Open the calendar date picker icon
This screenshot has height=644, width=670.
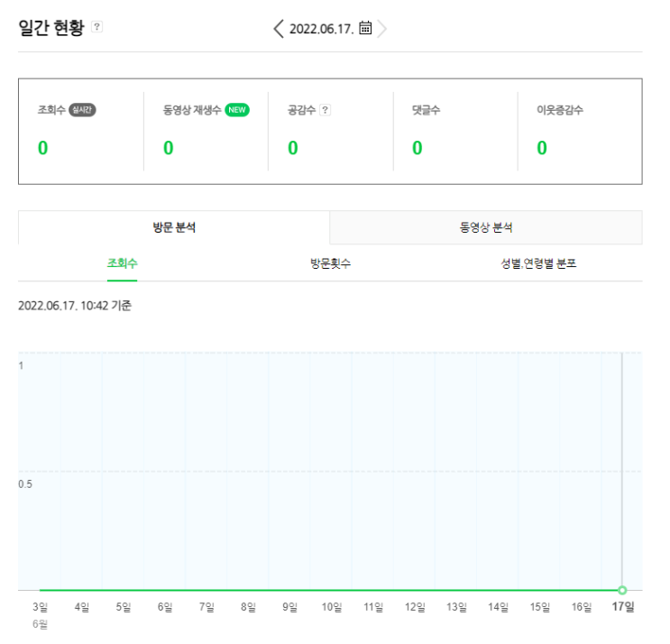click(365, 28)
